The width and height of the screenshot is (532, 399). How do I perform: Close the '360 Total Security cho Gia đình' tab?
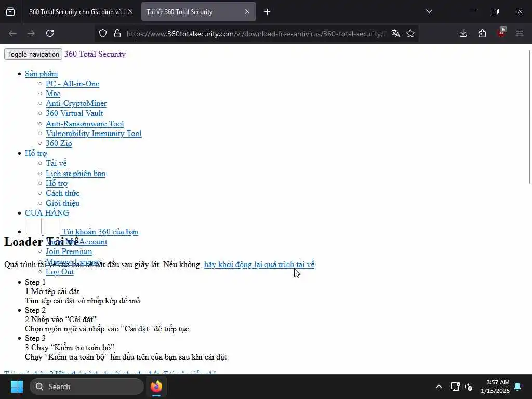(x=130, y=11)
